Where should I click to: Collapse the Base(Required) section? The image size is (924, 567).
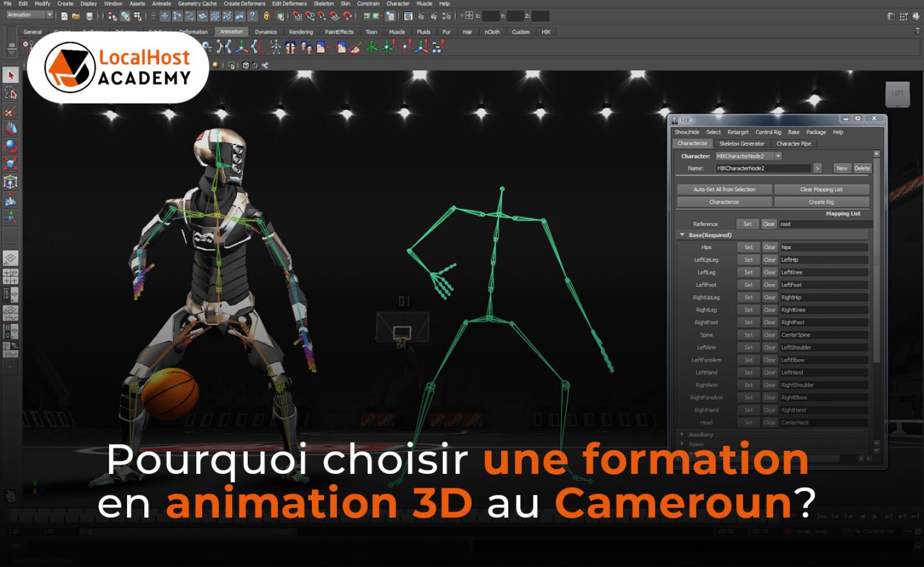[x=682, y=235]
